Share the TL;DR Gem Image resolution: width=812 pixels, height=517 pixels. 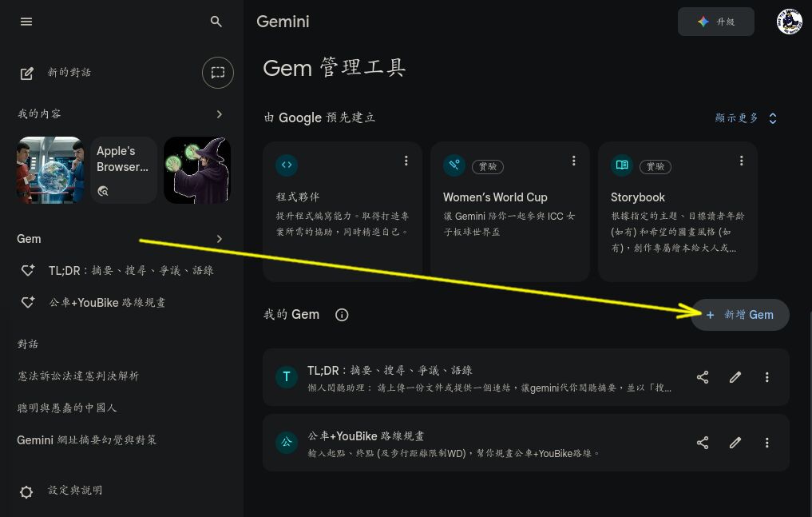click(703, 377)
